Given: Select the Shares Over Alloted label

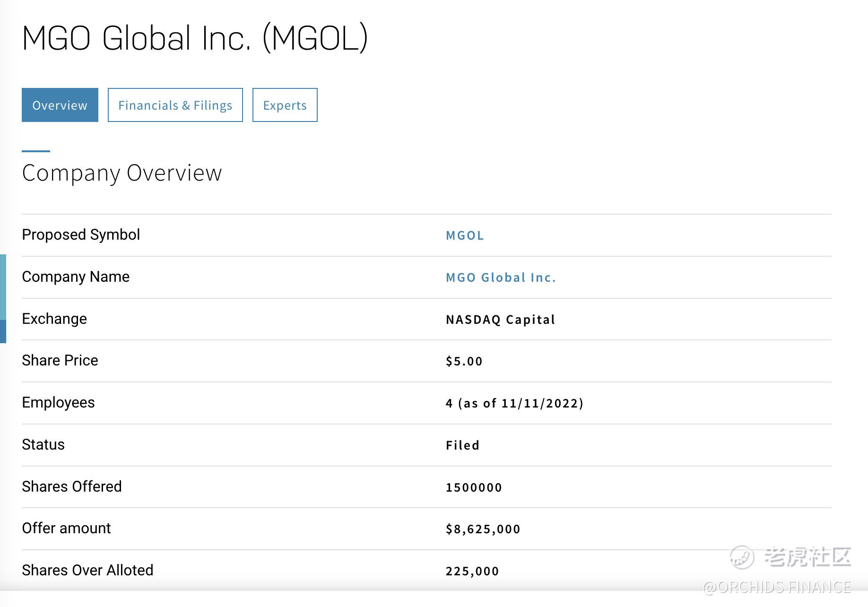Looking at the screenshot, I should click(x=87, y=570).
